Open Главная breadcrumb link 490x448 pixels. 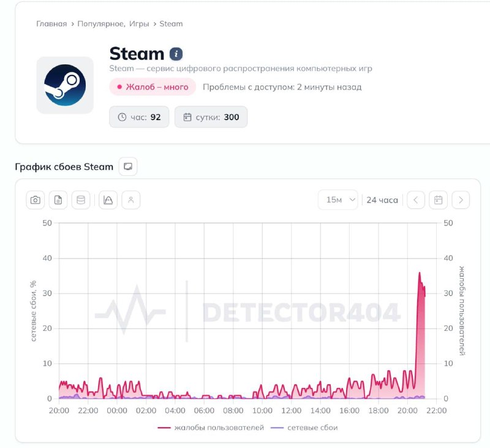[51, 24]
